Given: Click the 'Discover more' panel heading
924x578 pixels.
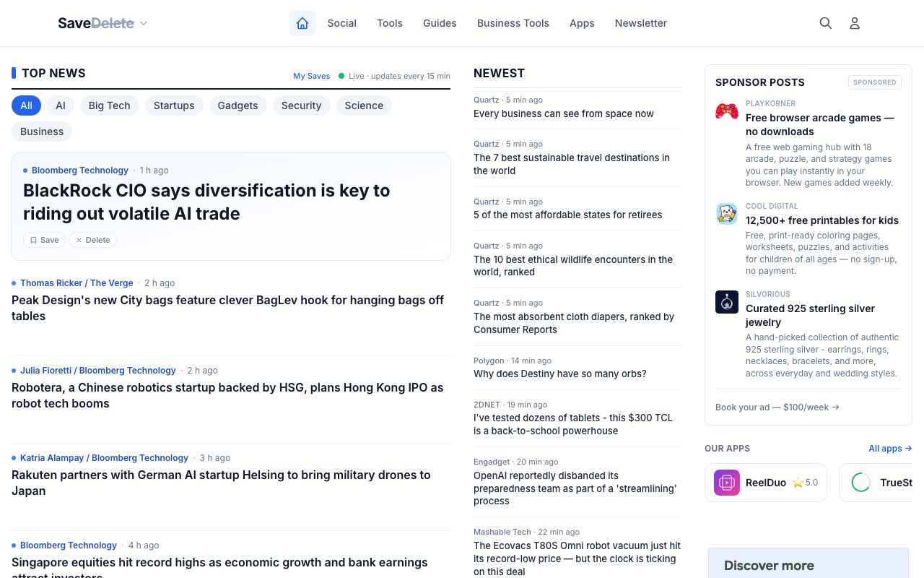Looking at the screenshot, I should [769, 566].
